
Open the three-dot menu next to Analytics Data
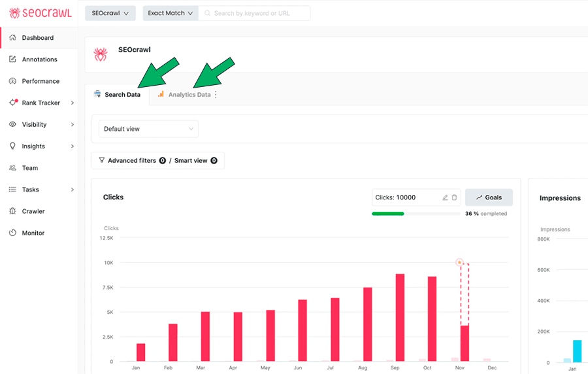point(216,95)
